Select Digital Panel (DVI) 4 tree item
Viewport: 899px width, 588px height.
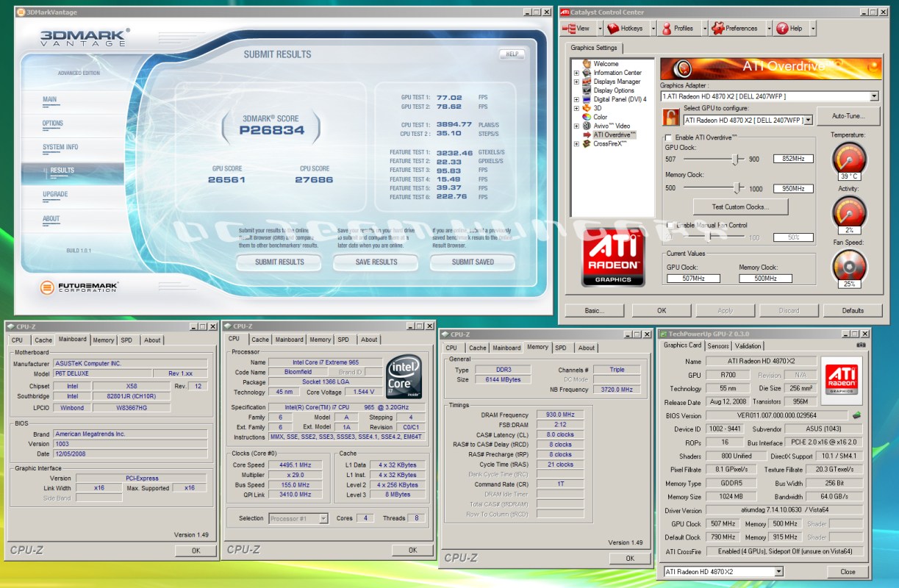[x=614, y=99]
